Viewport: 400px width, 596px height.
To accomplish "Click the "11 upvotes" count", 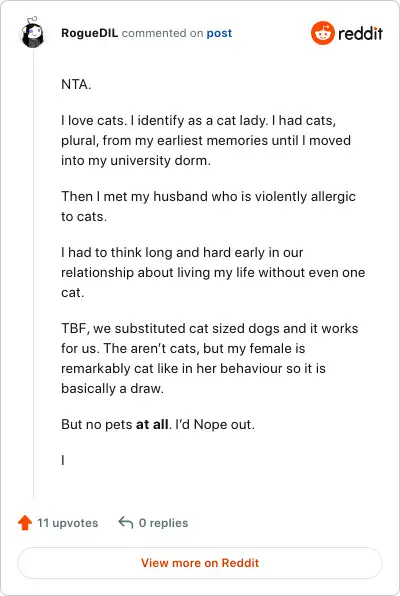I will [x=67, y=523].
